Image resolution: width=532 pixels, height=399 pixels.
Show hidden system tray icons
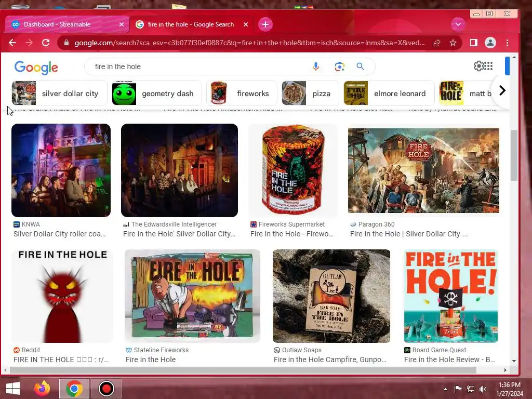coord(445,389)
